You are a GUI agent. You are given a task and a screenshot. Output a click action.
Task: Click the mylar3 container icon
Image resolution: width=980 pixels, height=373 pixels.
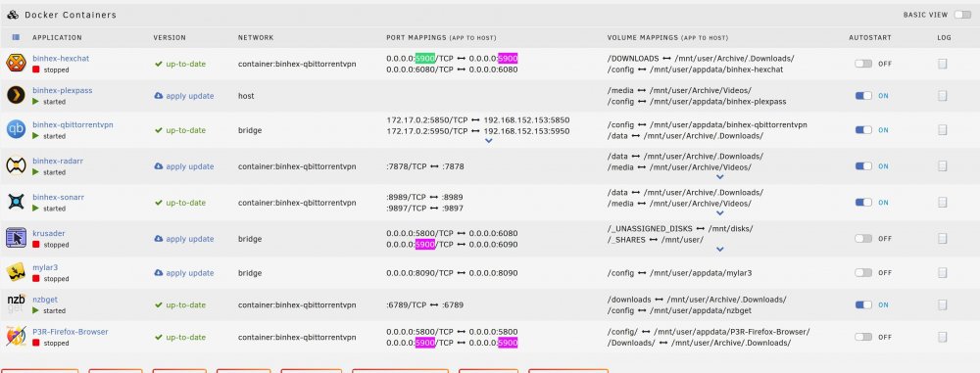(x=16, y=272)
